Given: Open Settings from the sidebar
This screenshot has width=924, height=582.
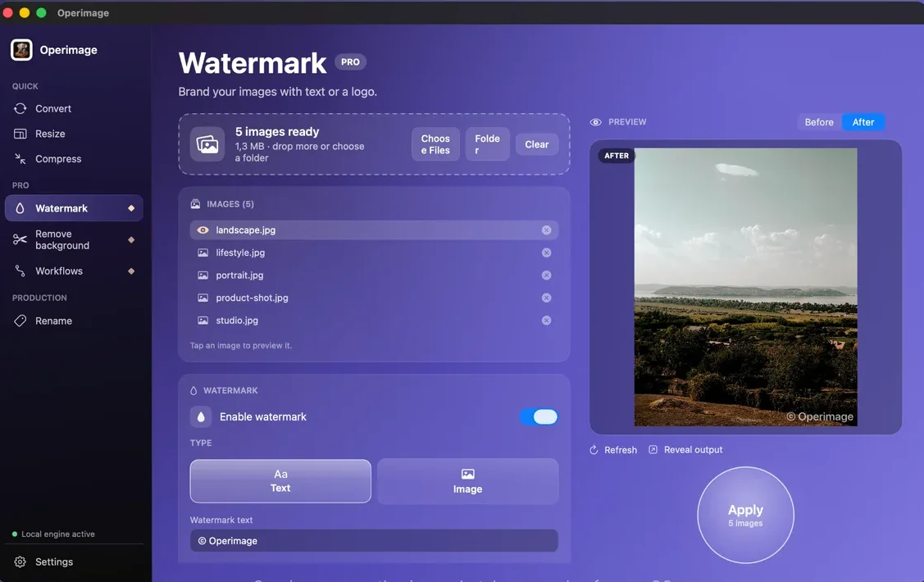Looking at the screenshot, I should pos(74,562).
